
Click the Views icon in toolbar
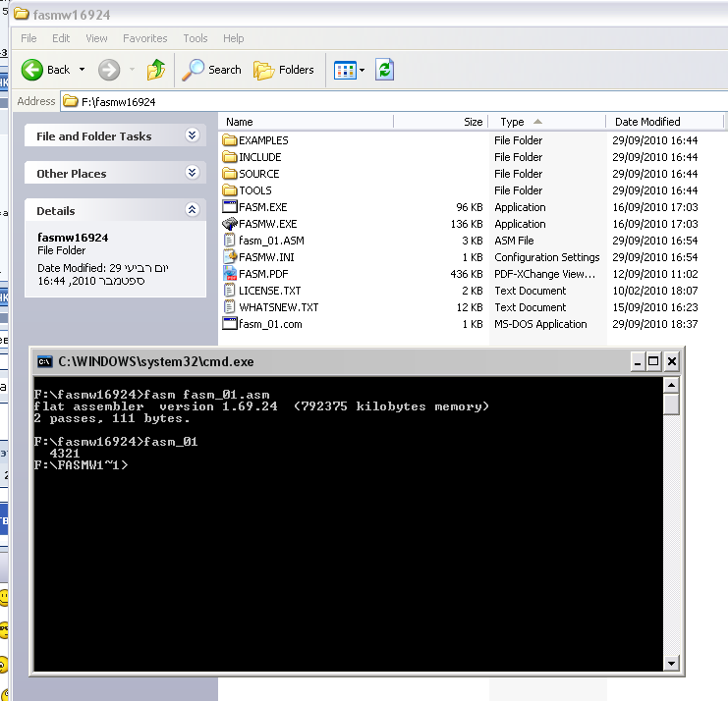(344, 70)
